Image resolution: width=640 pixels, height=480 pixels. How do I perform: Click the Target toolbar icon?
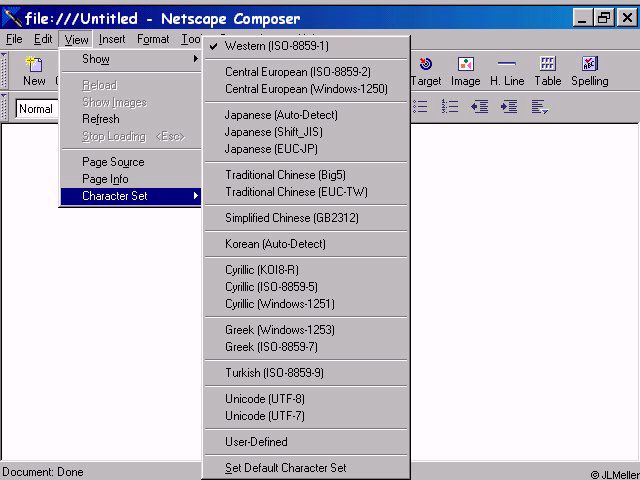(426, 71)
